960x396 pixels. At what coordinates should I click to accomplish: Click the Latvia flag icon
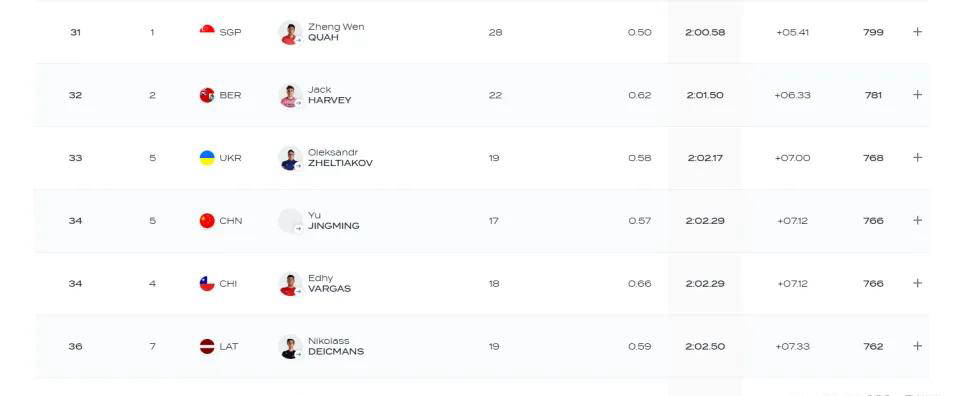[x=207, y=346]
